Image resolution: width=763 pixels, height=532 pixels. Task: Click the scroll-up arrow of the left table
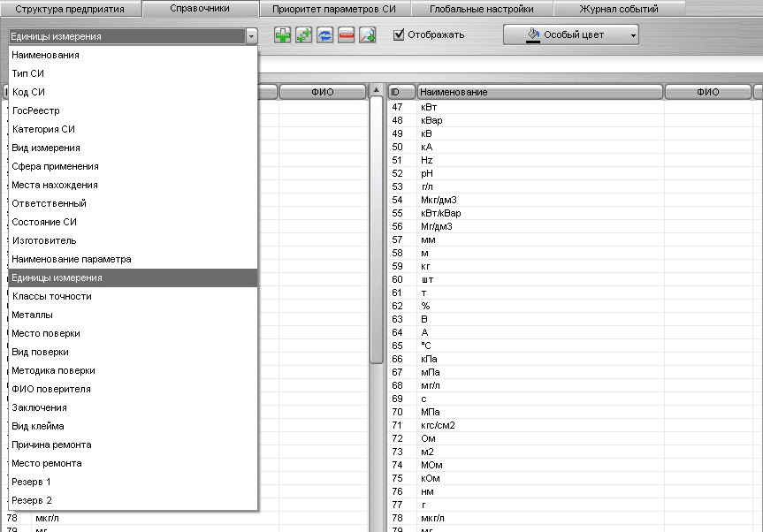tap(376, 91)
